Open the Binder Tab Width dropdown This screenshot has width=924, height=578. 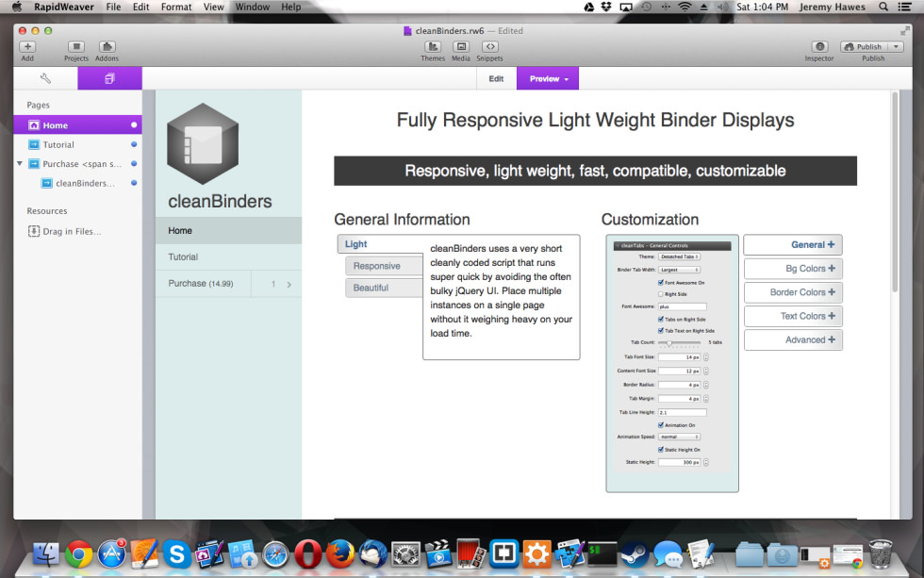(679, 270)
